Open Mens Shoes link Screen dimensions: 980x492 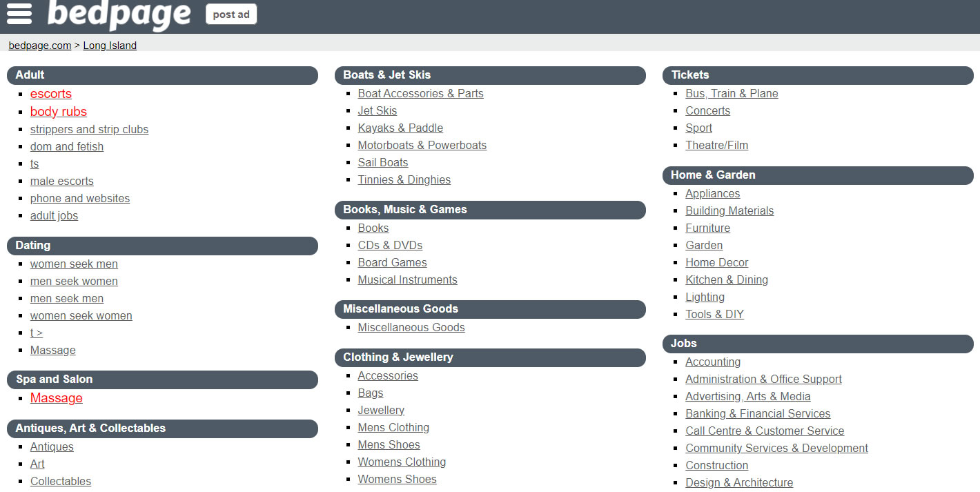point(389,444)
